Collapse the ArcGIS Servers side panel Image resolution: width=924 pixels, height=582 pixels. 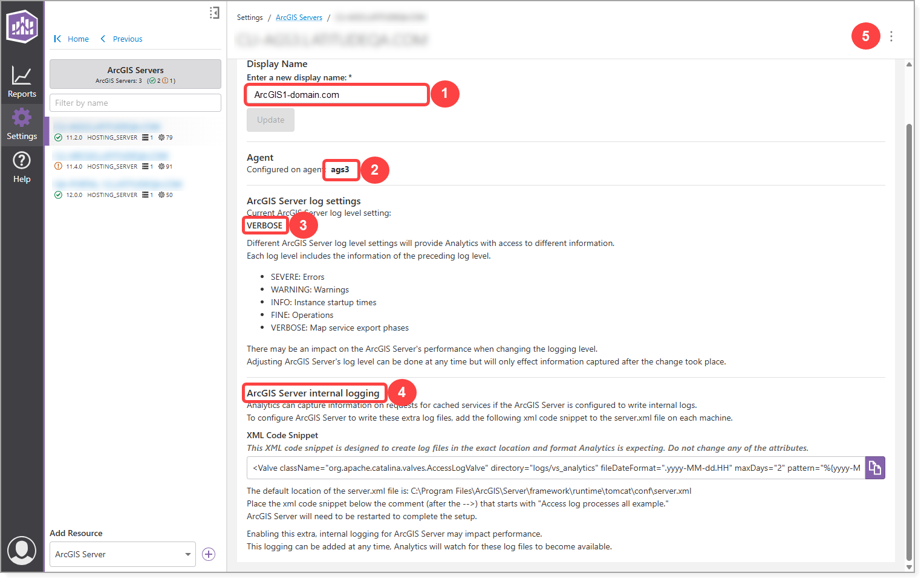tap(214, 12)
